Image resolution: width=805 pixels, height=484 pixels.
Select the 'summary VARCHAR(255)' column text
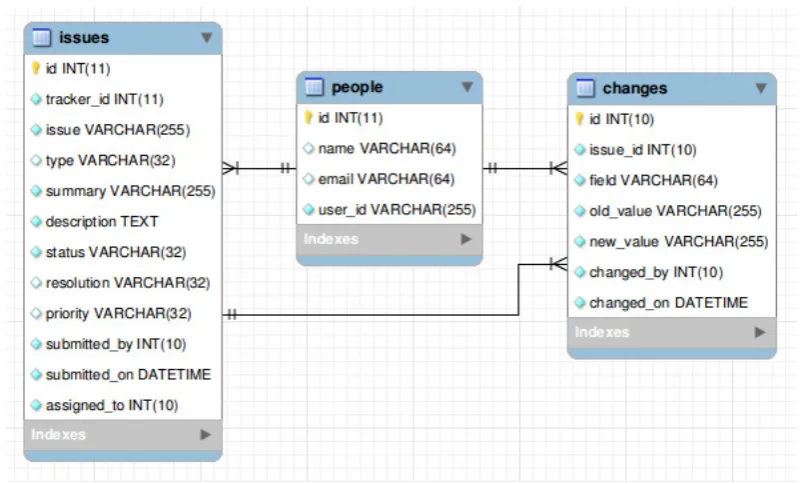(x=130, y=191)
